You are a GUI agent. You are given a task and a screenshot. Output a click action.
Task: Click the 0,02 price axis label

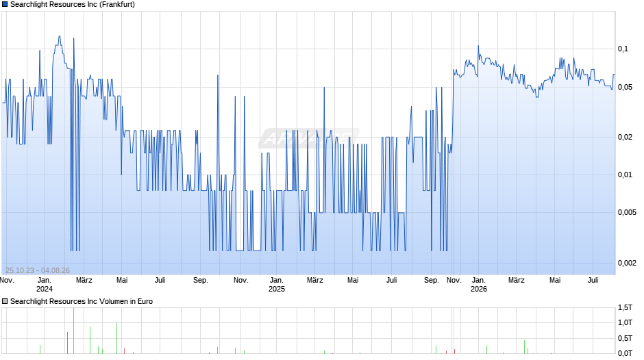pos(625,137)
